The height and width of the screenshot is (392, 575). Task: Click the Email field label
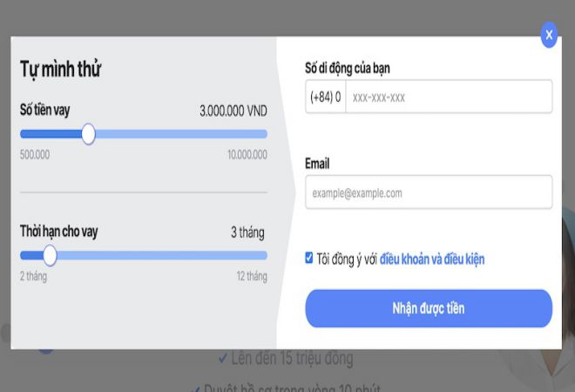(317, 163)
